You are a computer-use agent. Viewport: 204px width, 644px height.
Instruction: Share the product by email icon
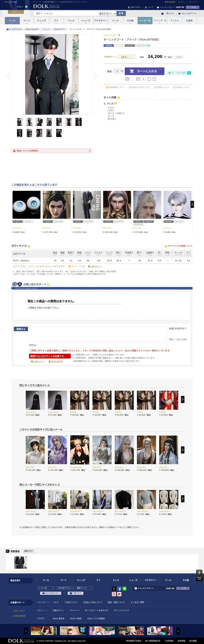click(x=154, y=79)
